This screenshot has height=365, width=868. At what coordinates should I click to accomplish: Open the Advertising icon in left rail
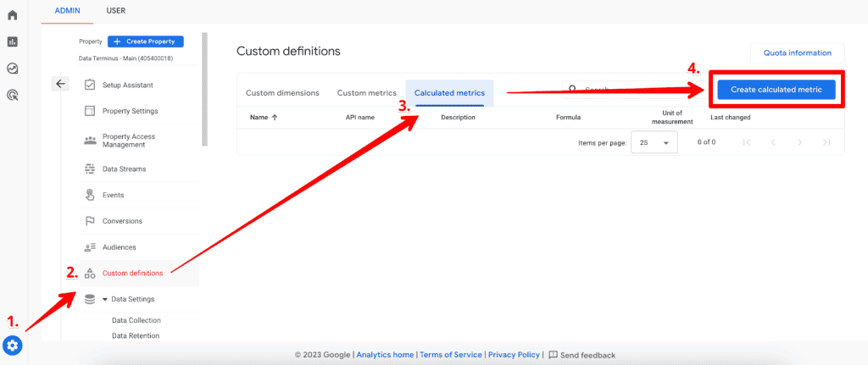click(12, 95)
